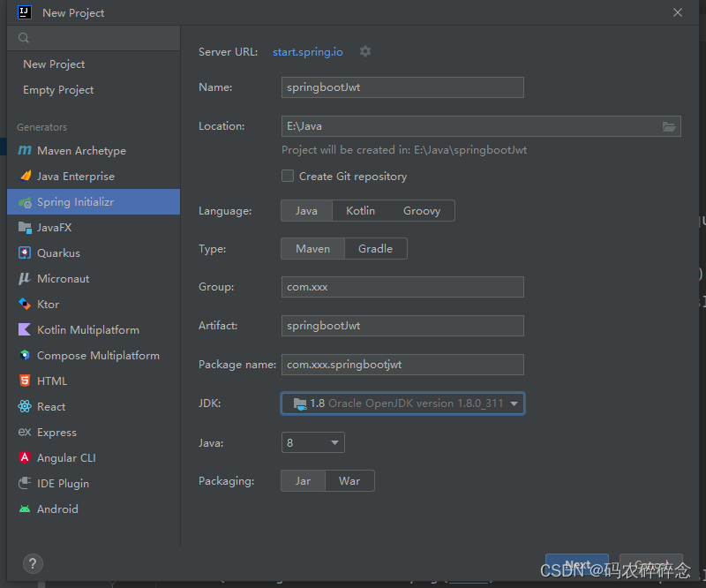Click the Ktor generator icon
The height and width of the screenshot is (588, 706).
[25, 304]
